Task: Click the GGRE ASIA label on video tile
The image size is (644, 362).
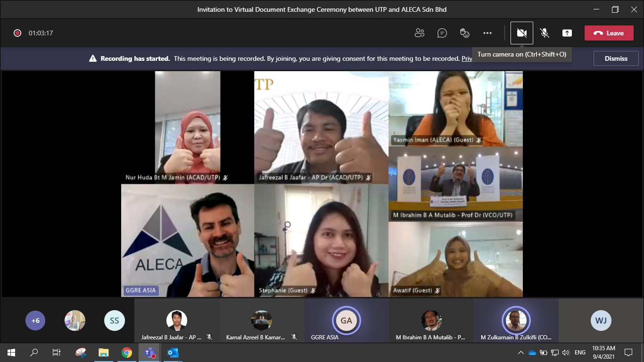Action: click(x=140, y=290)
